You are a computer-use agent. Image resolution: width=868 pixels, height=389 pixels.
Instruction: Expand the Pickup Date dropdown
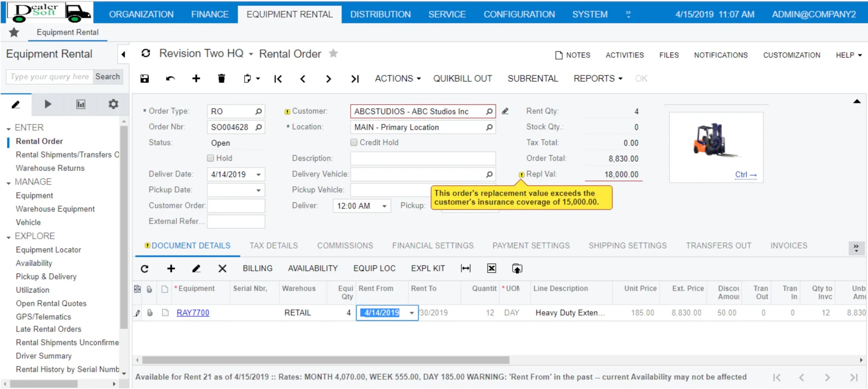[x=259, y=190]
